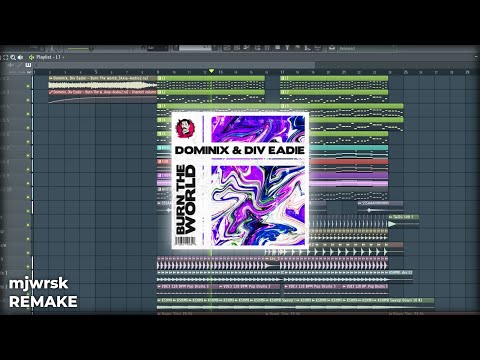The height and width of the screenshot is (360, 480).
Task: Select first-track green pattern starting at bar 17
Action: pyautogui.click(x=334, y=82)
